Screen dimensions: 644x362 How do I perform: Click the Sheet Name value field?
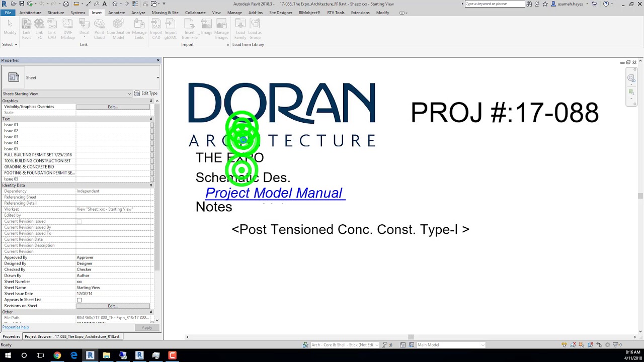tap(113, 288)
